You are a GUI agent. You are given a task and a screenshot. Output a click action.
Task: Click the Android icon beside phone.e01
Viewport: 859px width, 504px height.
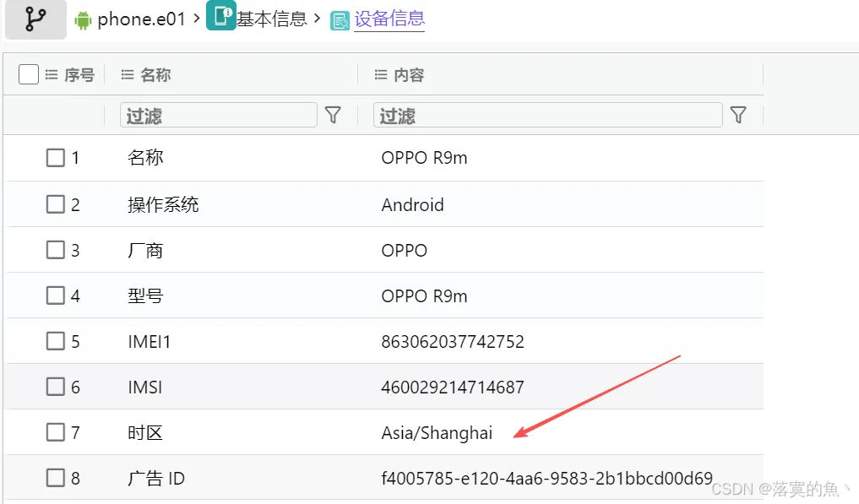click(83, 20)
